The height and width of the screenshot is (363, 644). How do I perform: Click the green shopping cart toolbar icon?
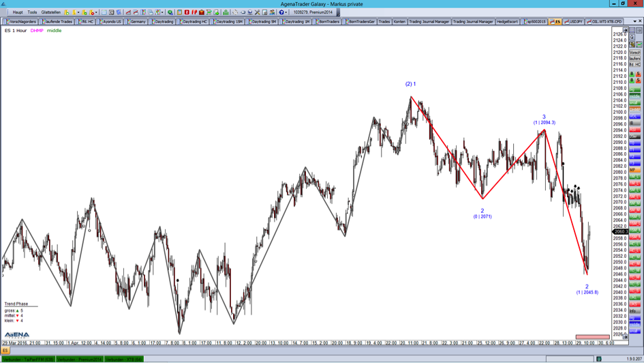(209, 12)
